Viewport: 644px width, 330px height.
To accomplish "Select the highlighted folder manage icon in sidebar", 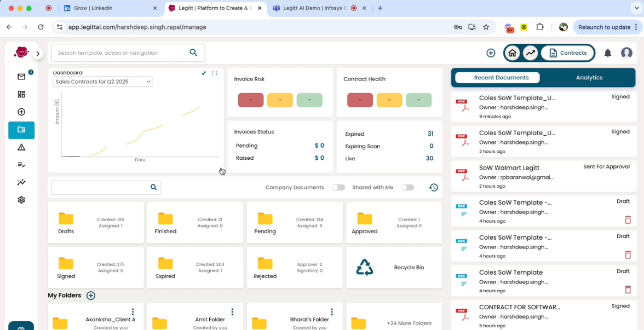I will pos(21,130).
